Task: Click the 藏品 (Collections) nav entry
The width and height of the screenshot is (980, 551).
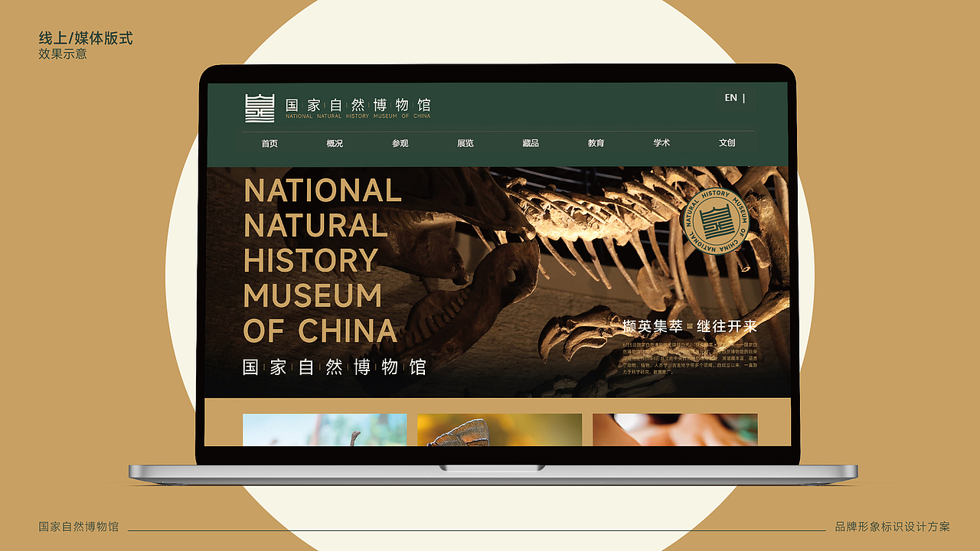Action: pos(531,143)
